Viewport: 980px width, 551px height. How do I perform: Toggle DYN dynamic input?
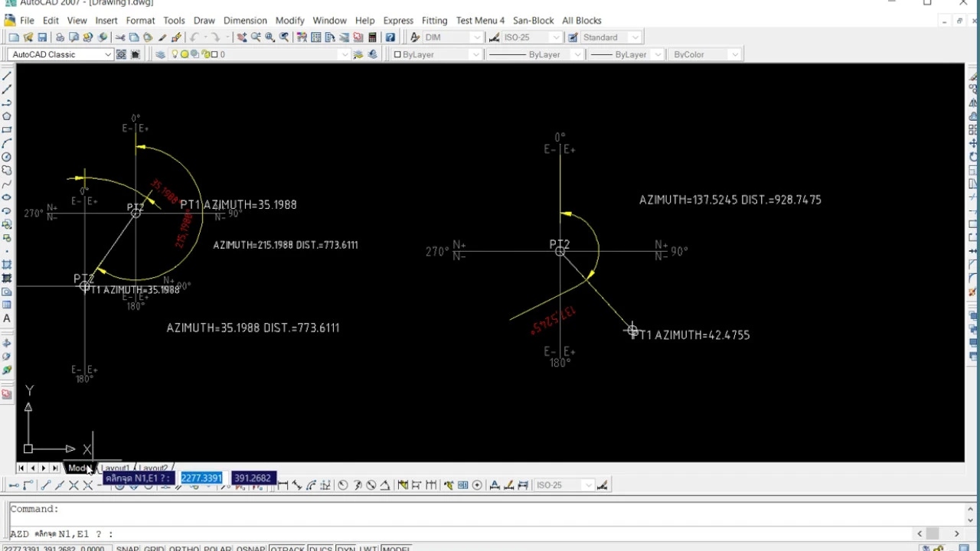coord(345,549)
